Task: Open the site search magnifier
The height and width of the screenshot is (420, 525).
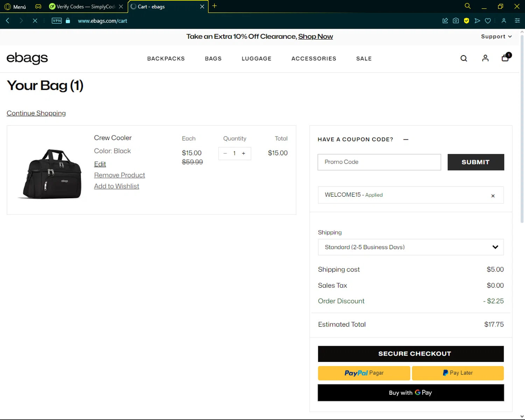Action: 464,58
